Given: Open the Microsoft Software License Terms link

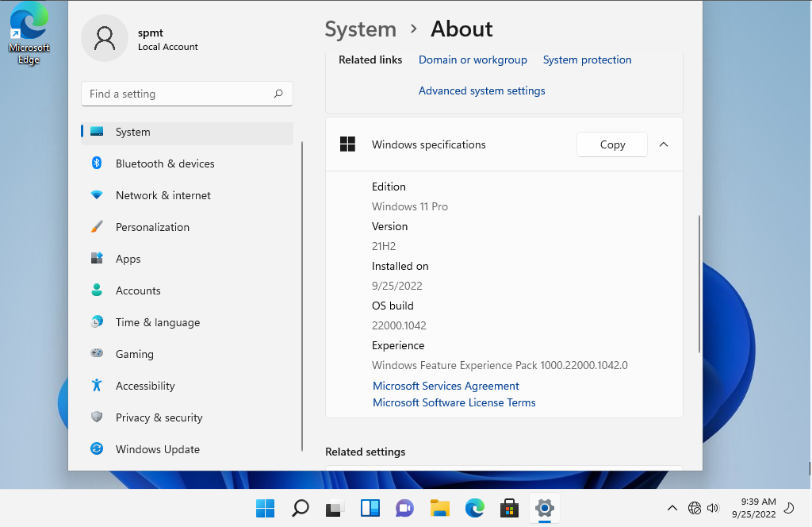Looking at the screenshot, I should 454,402.
